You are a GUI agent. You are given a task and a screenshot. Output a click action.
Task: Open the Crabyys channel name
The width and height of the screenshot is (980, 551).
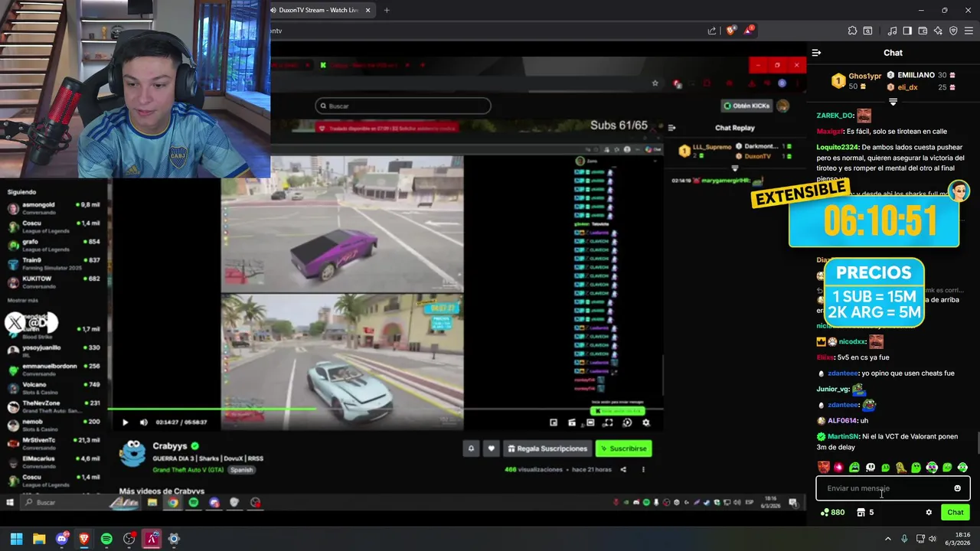pos(169,446)
